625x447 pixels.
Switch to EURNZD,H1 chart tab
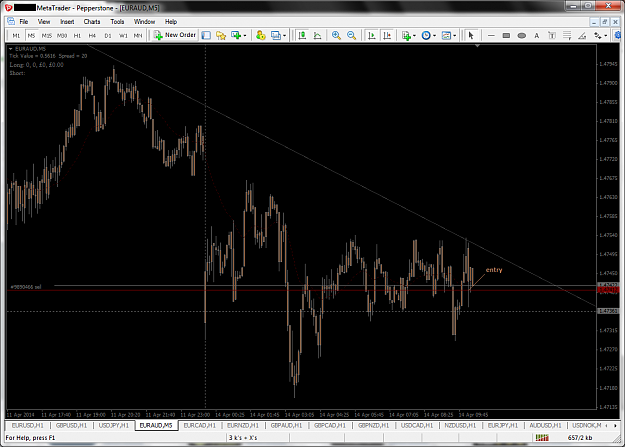243,425
